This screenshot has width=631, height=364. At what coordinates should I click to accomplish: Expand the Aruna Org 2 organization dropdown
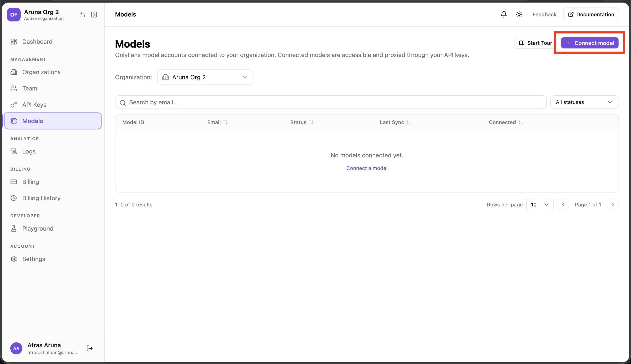[x=205, y=77]
